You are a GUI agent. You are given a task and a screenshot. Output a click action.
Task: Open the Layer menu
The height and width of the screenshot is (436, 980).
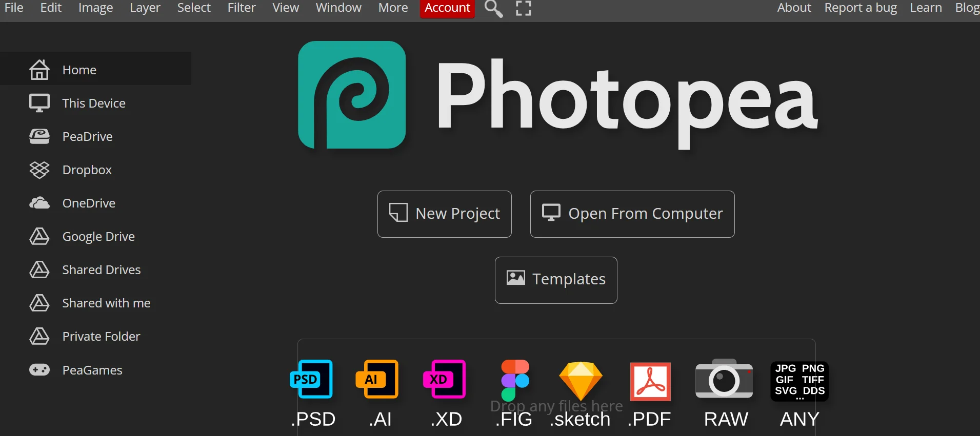tap(145, 8)
